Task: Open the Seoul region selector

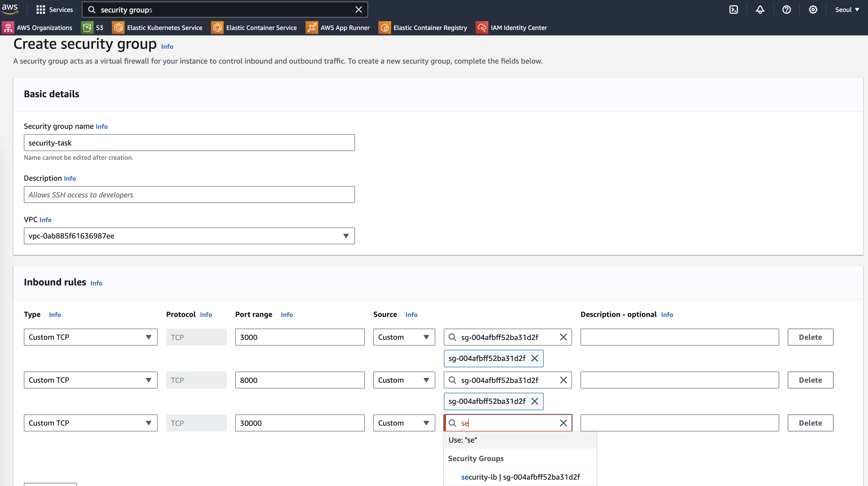Action: 847,10
